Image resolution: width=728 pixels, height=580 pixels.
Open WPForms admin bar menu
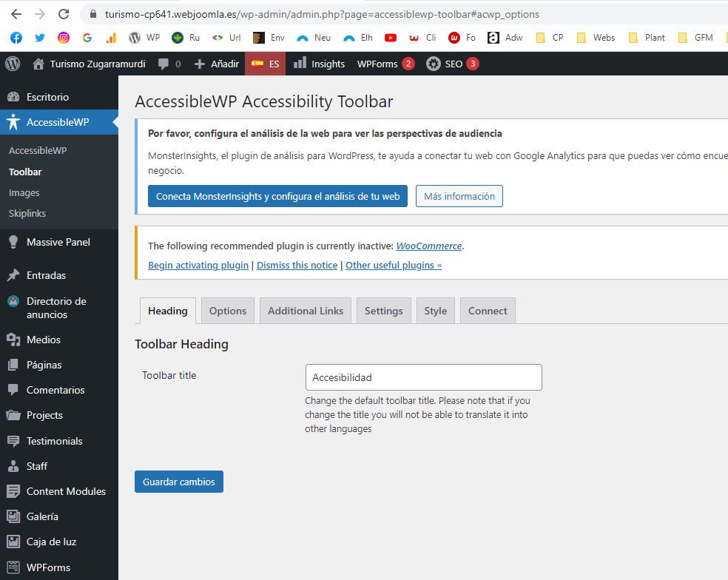(x=385, y=64)
